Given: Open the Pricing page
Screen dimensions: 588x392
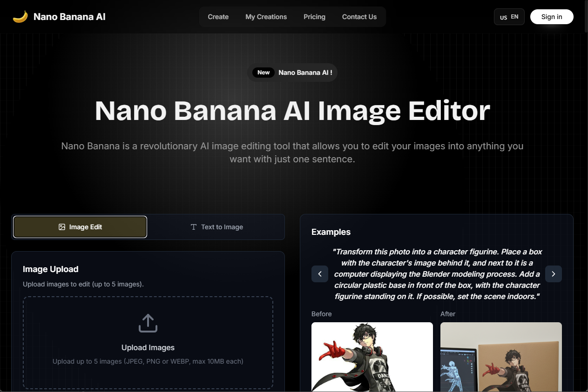Looking at the screenshot, I should tap(314, 17).
